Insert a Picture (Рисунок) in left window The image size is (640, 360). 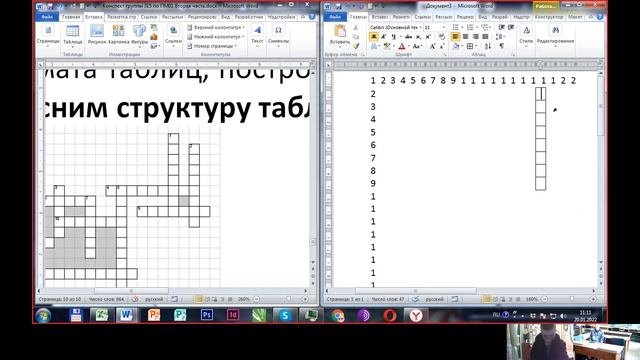[97, 35]
